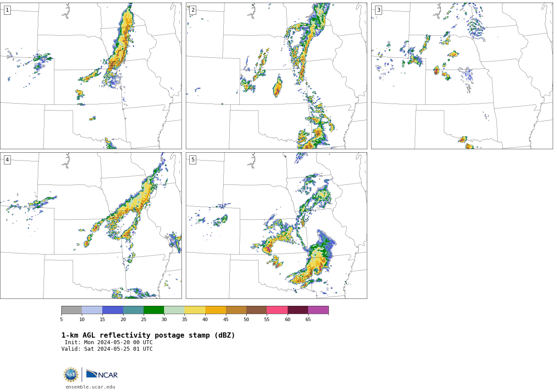Click the maroon 60-65 dBZ swatch

point(298,310)
